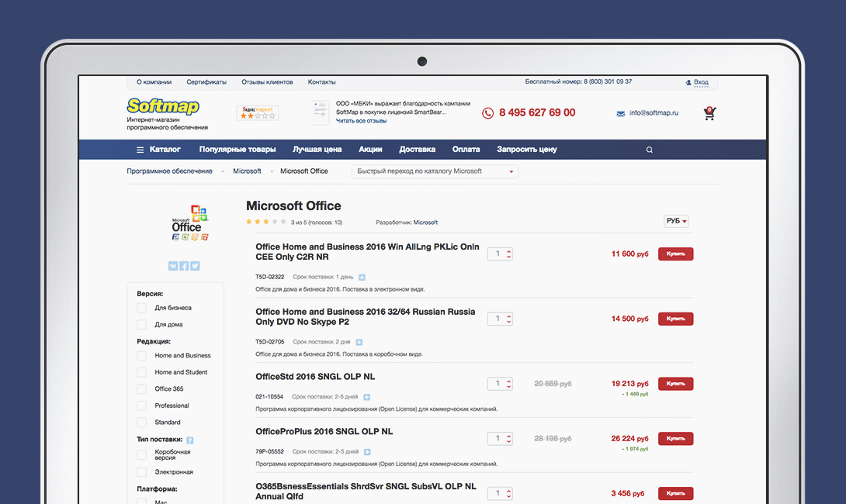Tick the Office 365 checkbox
This screenshot has height=504, width=846.
141,389
